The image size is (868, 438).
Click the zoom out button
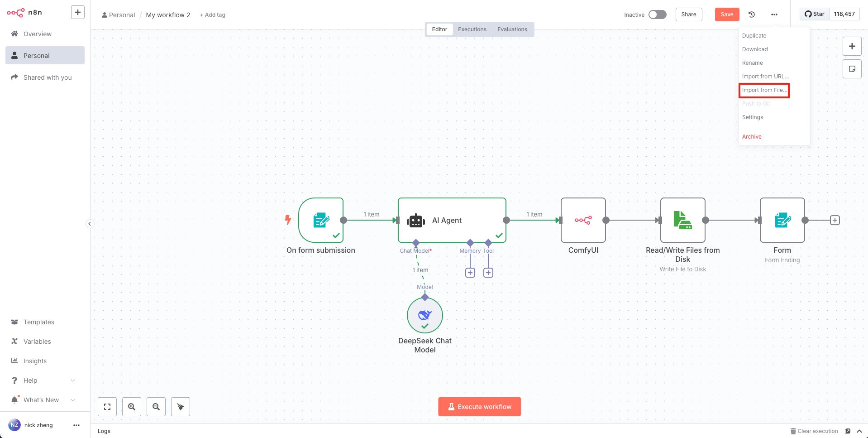click(156, 407)
